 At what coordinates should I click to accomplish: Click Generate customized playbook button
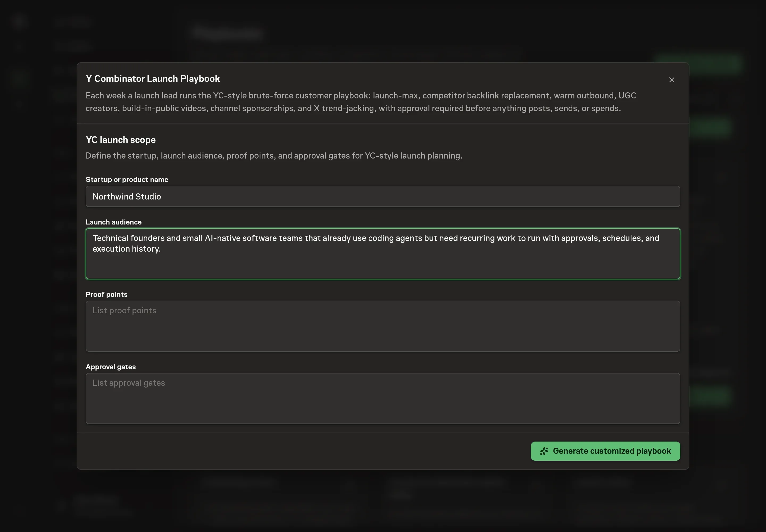(605, 451)
